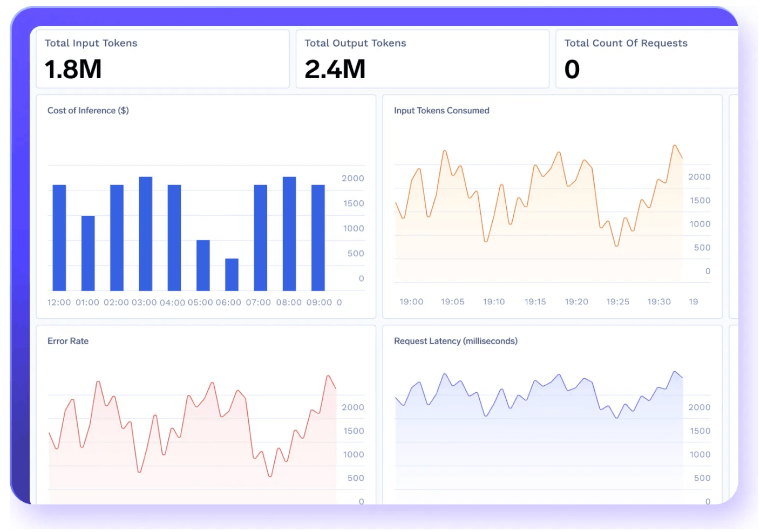The width and height of the screenshot is (761, 532).
Task: Click the 07:00 label under the bar chart
Action: coord(259,303)
